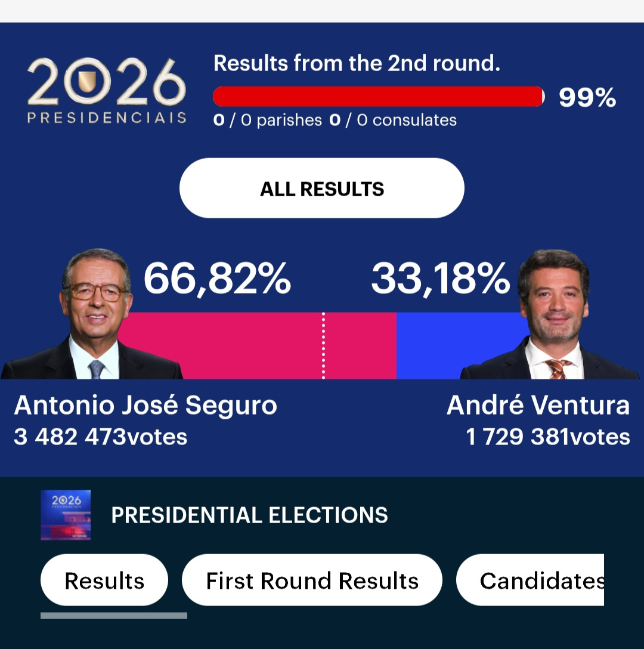The height and width of the screenshot is (649, 644).
Task: Open the Presidential Elections thumbnail image
Action: click(x=66, y=515)
